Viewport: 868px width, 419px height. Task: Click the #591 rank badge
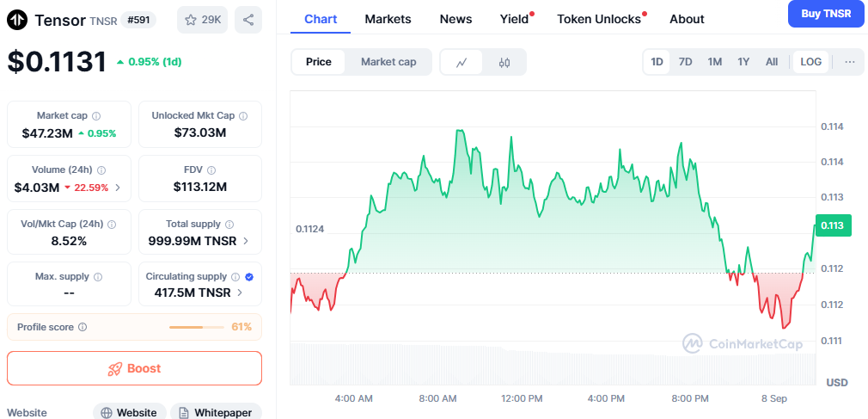point(138,20)
